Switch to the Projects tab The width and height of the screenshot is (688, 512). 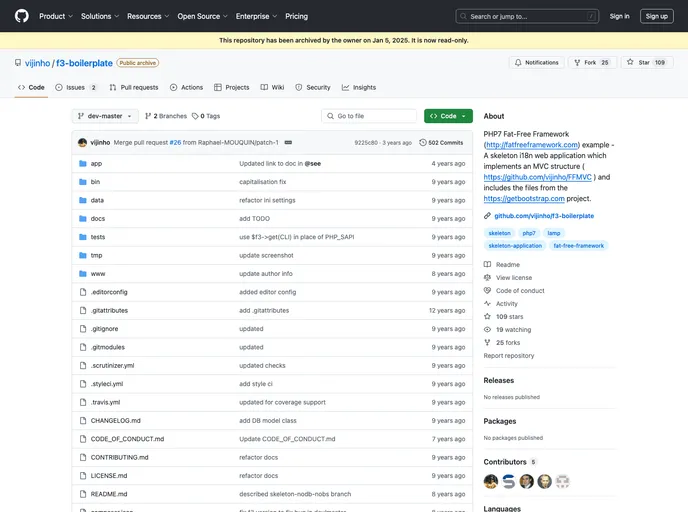point(232,87)
